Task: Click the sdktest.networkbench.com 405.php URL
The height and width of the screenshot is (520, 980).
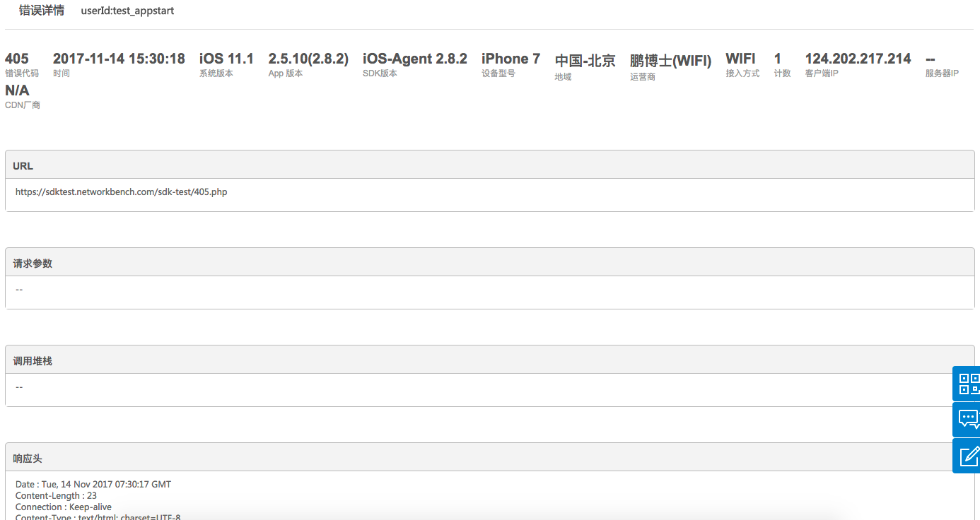Action: (121, 191)
